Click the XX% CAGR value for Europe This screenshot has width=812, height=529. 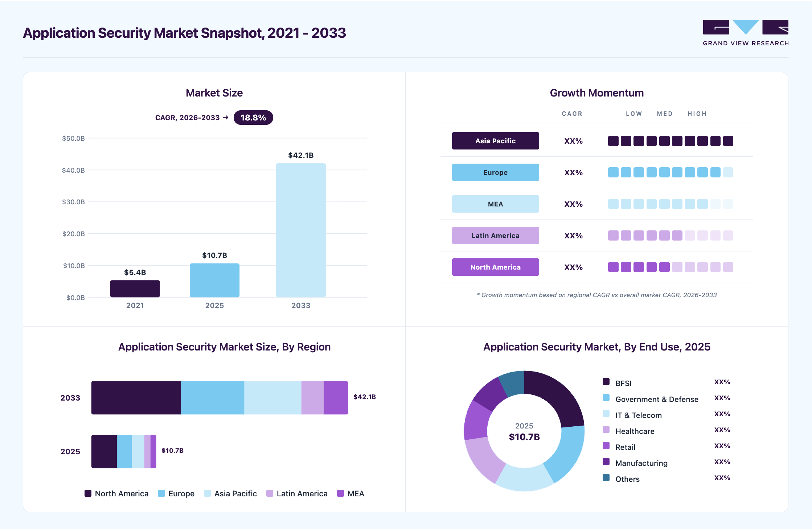coord(573,173)
